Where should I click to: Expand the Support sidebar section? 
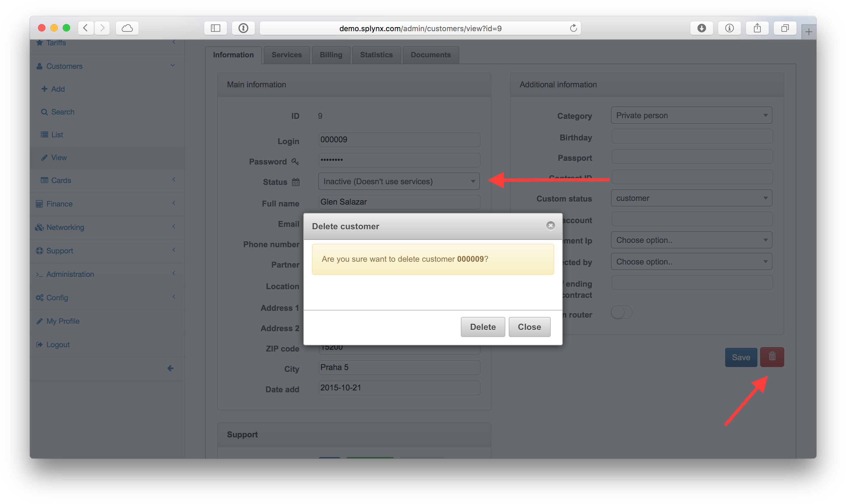pos(174,250)
